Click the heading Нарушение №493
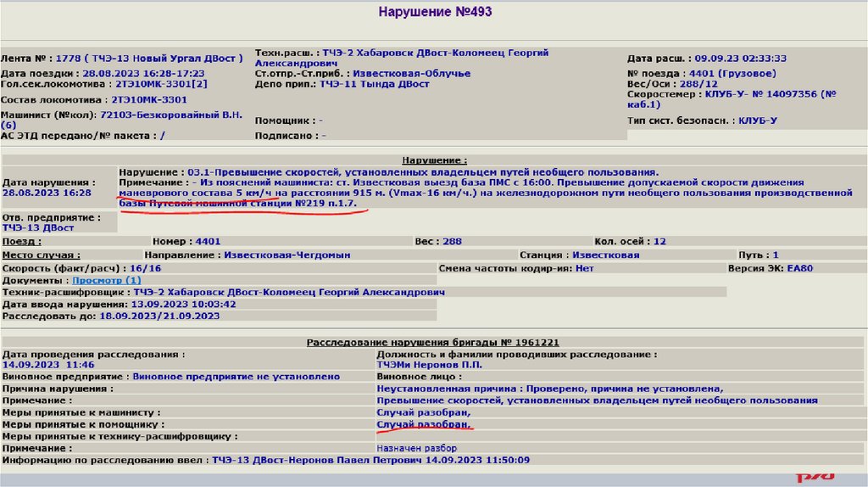 435,12
